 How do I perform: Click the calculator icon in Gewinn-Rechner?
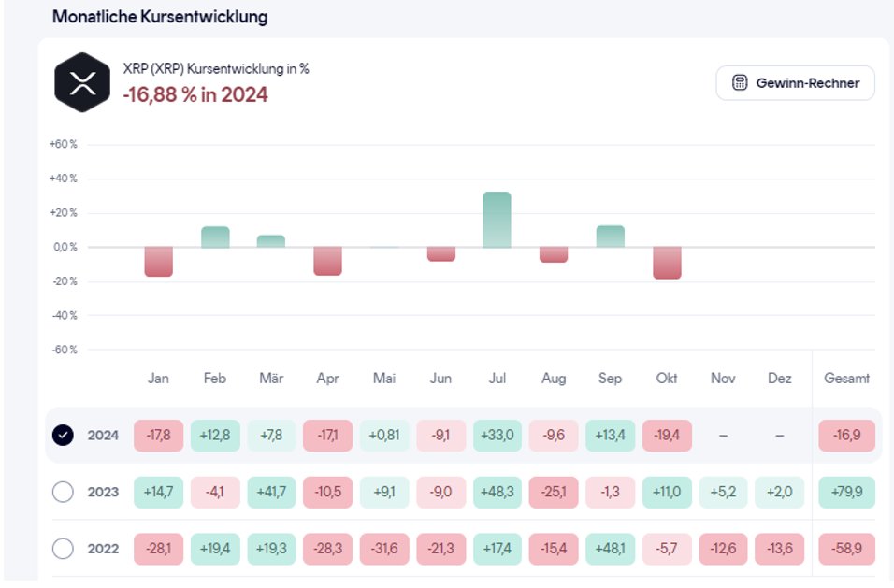(739, 83)
